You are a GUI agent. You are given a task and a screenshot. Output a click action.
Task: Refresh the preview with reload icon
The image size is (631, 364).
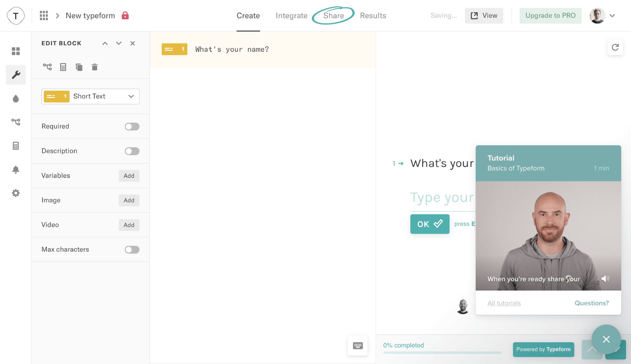coord(615,47)
